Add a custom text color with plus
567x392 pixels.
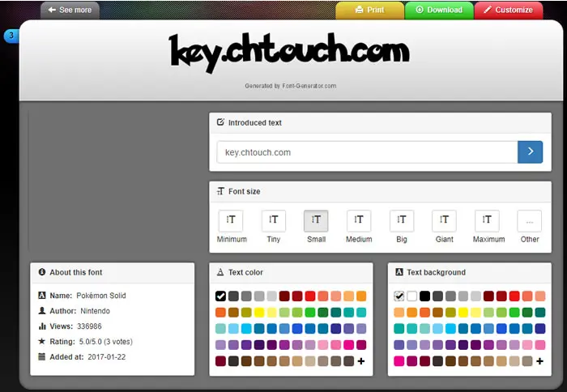click(x=361, y=361)
